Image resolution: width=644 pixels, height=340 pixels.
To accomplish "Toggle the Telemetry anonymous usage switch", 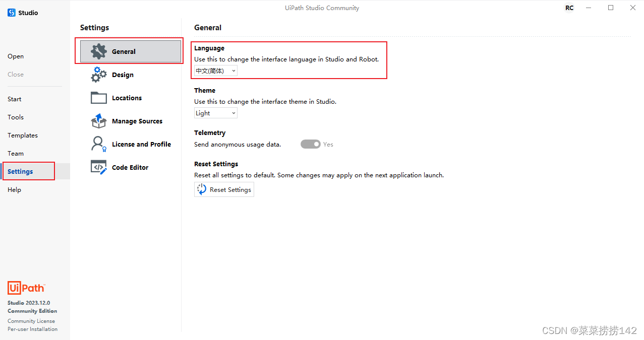I will click(311, 144).
